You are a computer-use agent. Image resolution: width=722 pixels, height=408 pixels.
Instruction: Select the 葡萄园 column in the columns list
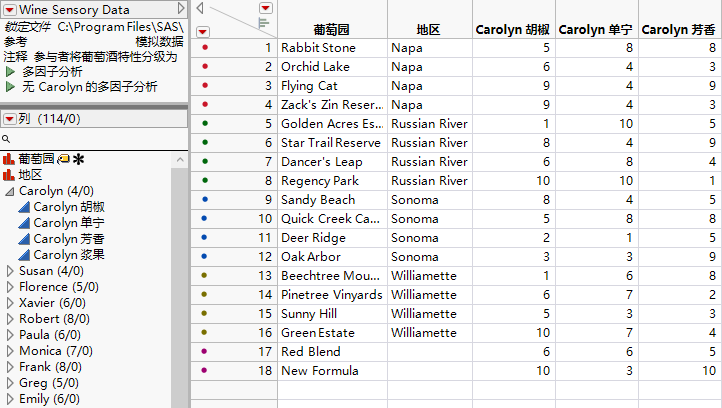pyautogui.click(x=36, y=159)
